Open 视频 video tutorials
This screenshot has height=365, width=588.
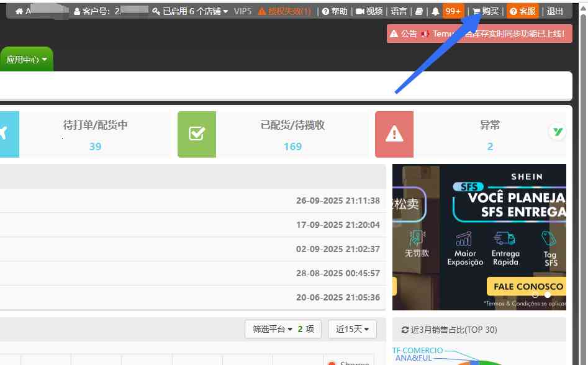[x=369, y=11]
